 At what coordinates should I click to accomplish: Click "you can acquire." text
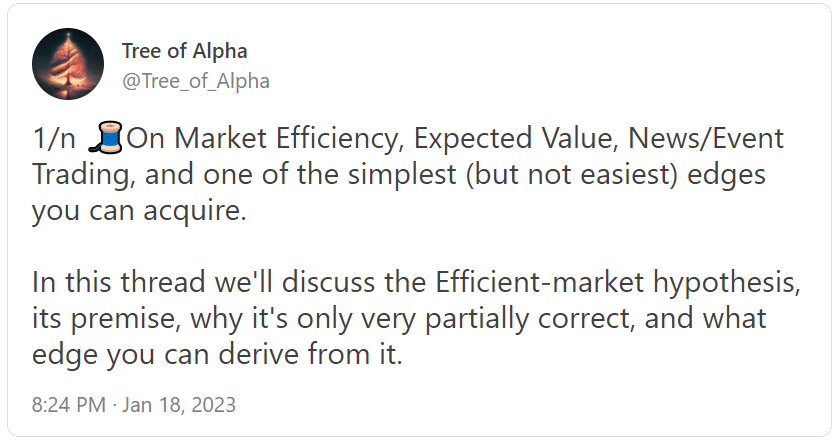[x=135, y=211]
